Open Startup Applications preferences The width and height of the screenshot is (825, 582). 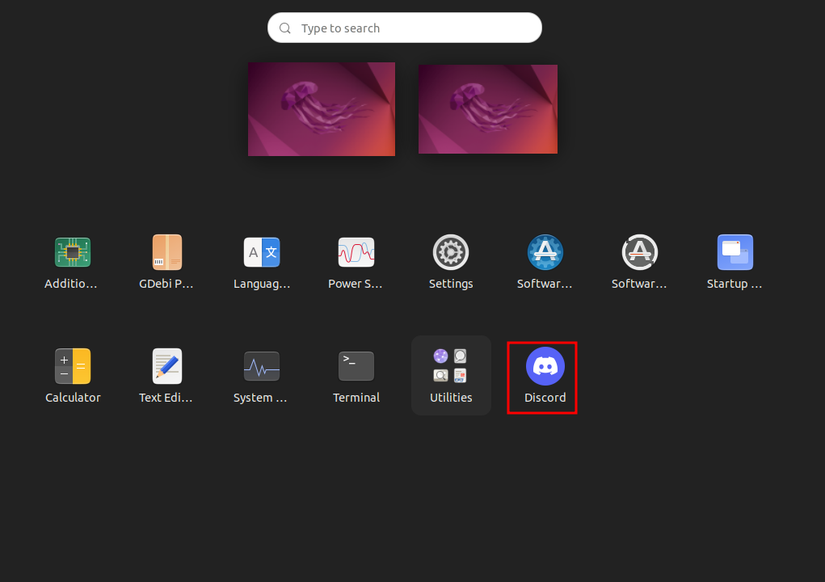pyautogui.click(x=734, y=252)
